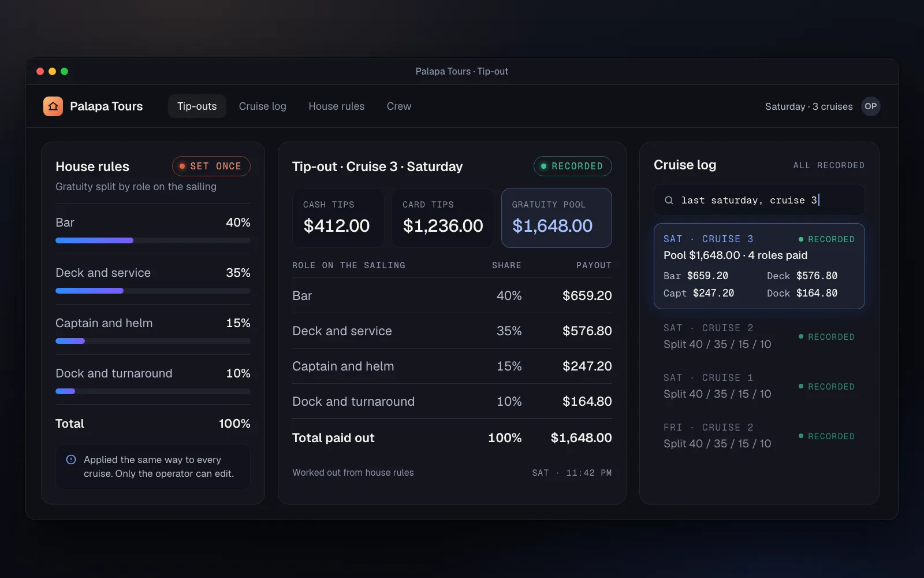Click the Bar 40% share bar
The height and width of the screenshot is (578, 924).
pos(153,240)
